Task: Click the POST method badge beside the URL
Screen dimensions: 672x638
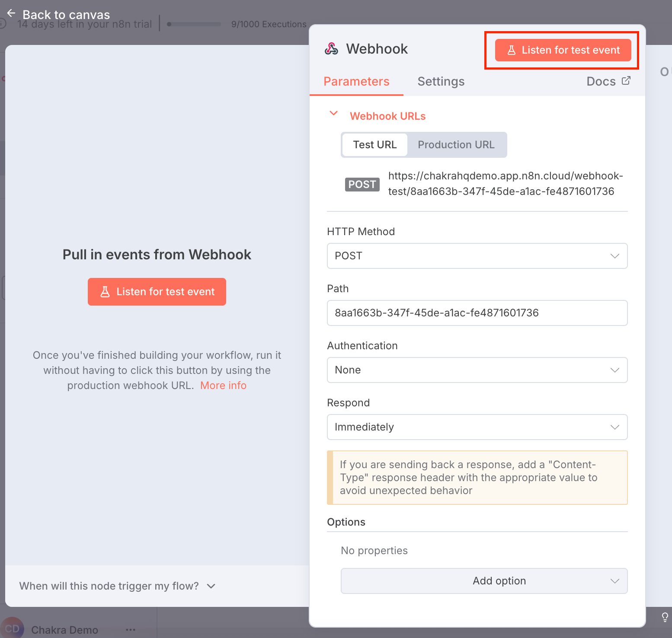Action: pyautogui.click(x=362, y=185)
